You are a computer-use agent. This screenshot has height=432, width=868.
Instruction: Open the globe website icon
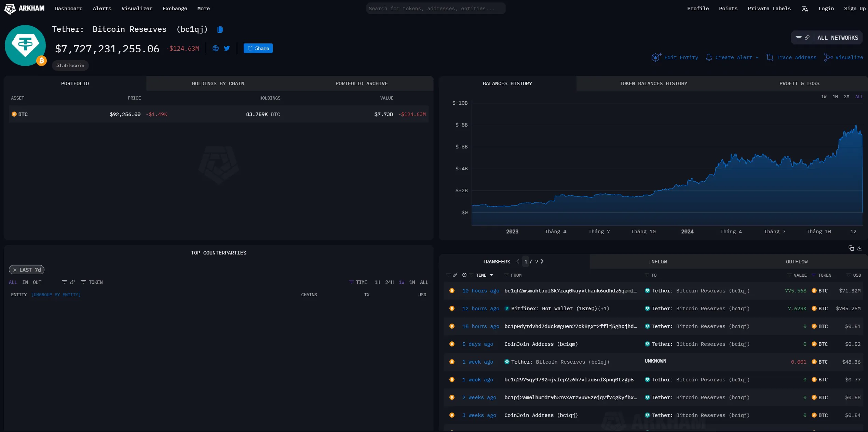216,48
